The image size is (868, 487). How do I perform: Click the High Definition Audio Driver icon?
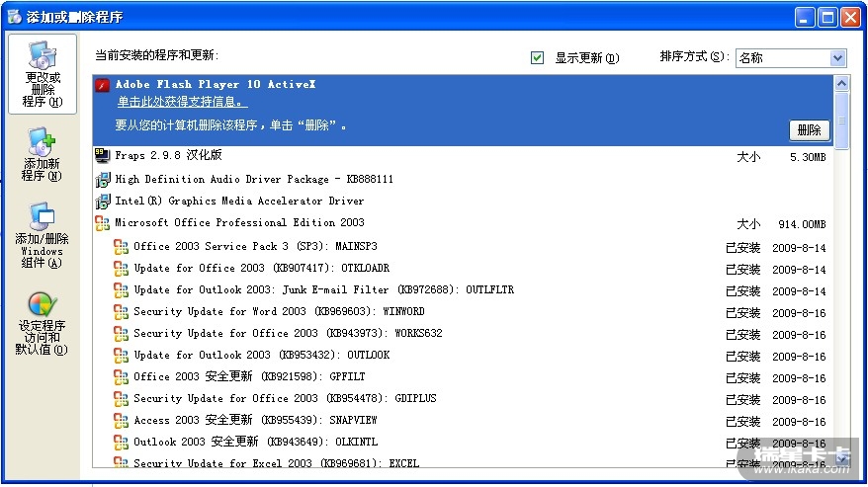pos(103,180)
